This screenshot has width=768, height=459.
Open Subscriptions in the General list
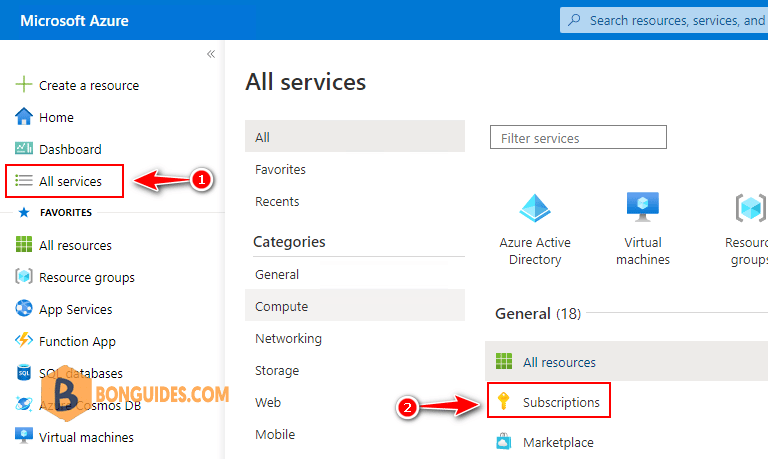point(561,402)
